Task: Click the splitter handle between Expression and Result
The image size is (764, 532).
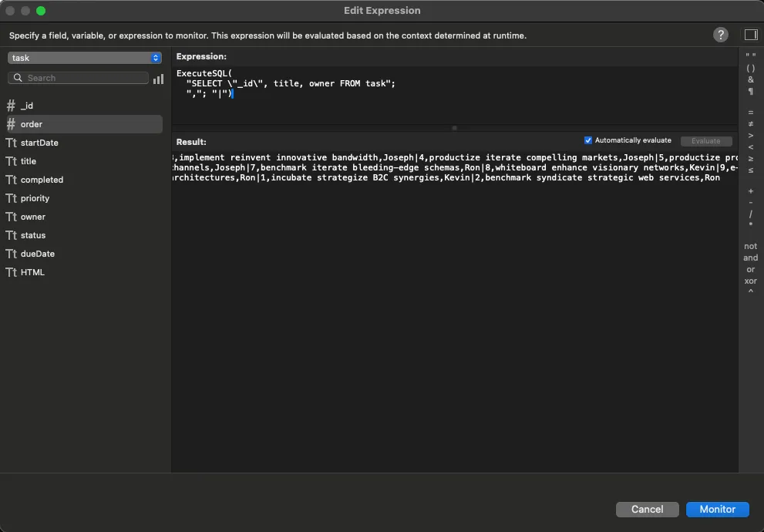Action: coord(454,128)
